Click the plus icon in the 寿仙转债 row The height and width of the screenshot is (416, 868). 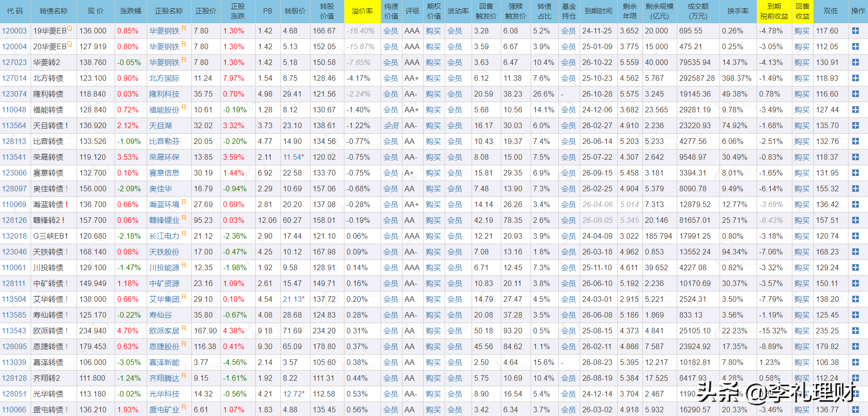(855, 315)
